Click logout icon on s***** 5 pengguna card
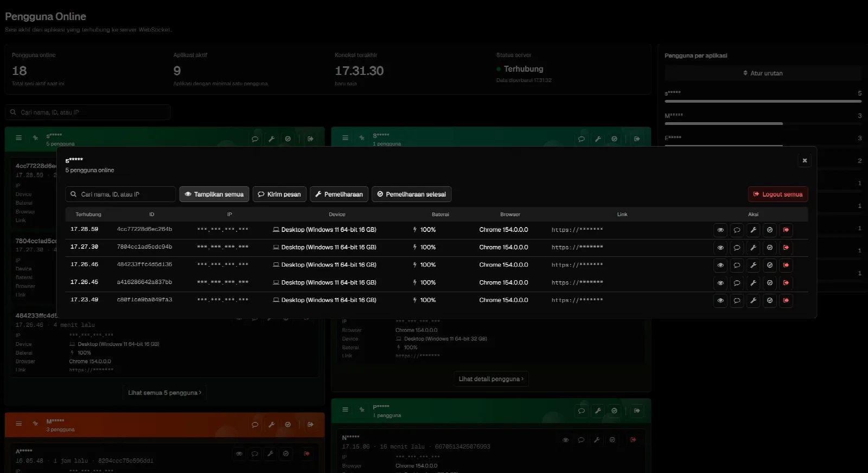The height and width of the screenshot is (473, 868). pos(310,139)
